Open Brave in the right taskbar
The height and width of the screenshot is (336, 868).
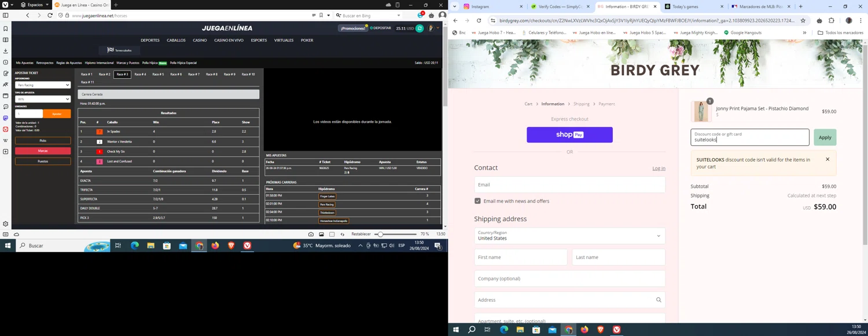[601, 330]
